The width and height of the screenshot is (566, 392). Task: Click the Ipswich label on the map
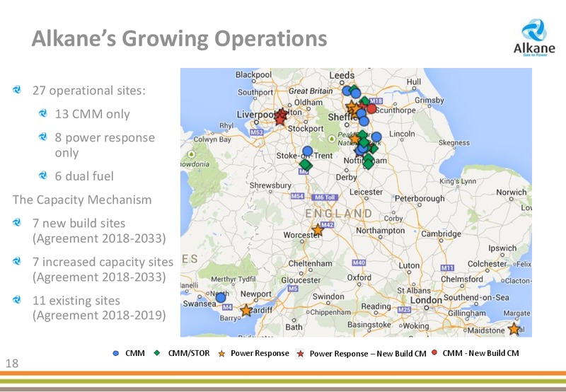pyautogui.click(x=502, y=248)
